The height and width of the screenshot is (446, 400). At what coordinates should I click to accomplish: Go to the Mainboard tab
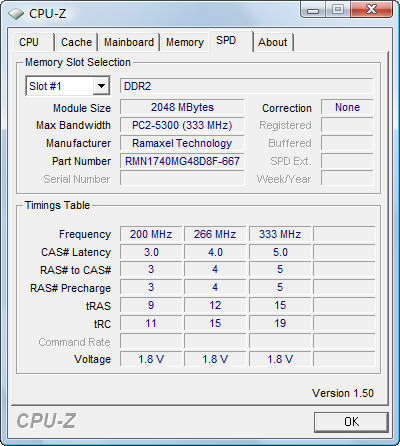[x=129, y=42]
